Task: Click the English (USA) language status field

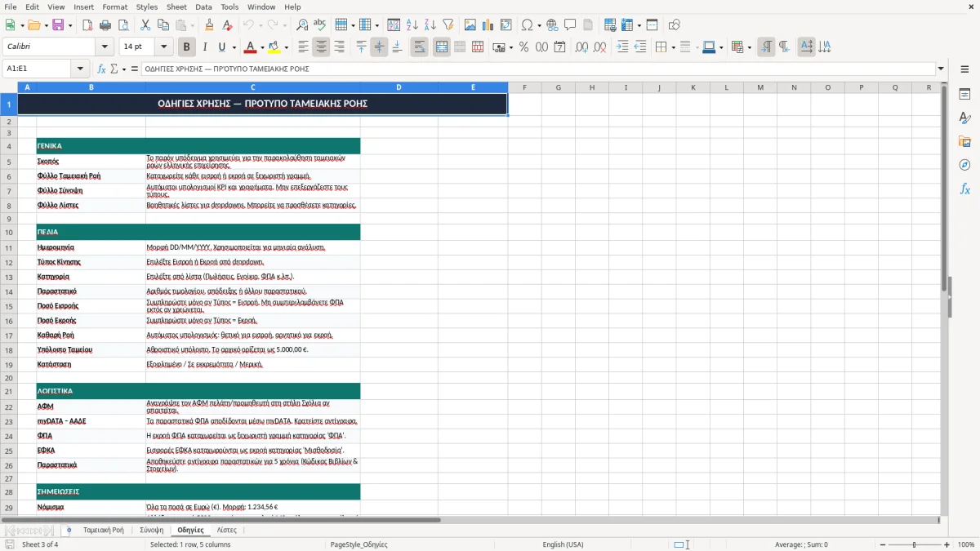Action: 563,544
